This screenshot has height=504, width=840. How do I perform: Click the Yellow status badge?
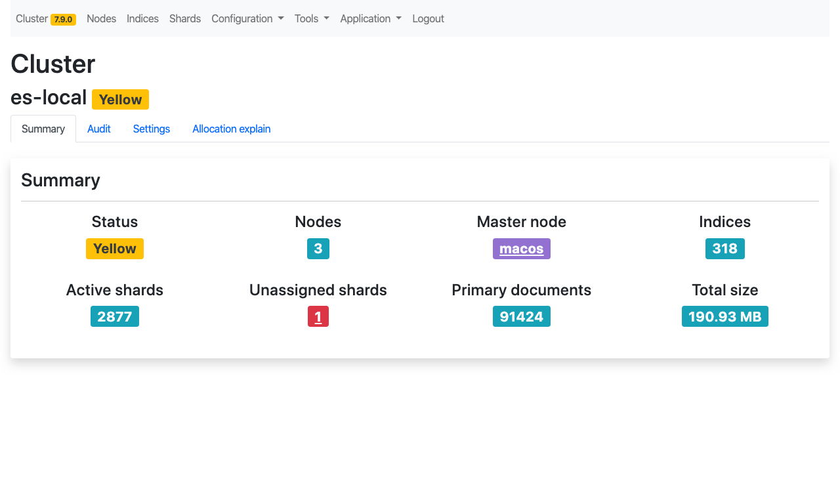pos(115,249)
